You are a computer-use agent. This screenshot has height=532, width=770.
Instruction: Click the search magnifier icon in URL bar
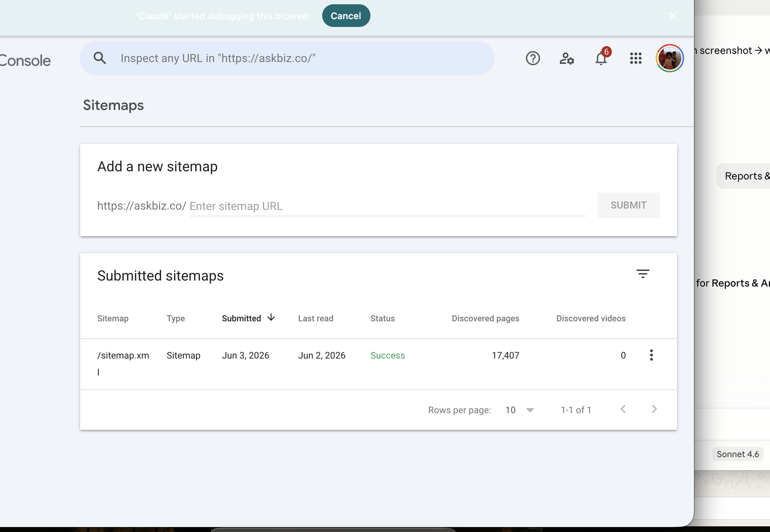(x=100, y=58)
